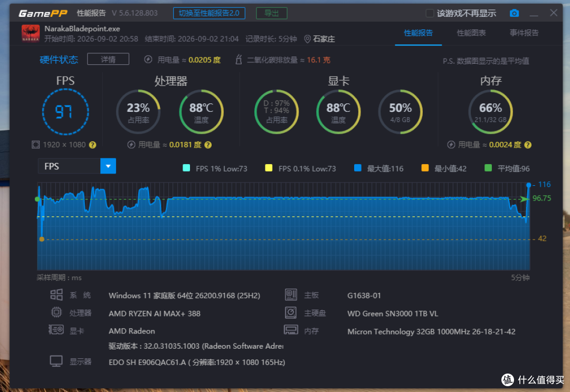Click the blue 最大值 legend swatch
This screenshot has width=570, height=392.
(358, 168)
